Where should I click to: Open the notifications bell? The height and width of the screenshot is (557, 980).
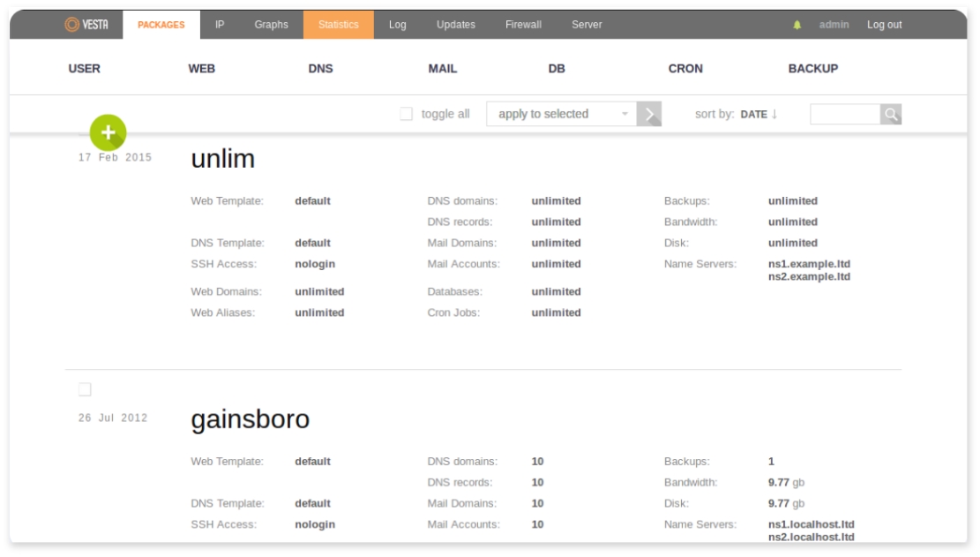pos(797,25)
